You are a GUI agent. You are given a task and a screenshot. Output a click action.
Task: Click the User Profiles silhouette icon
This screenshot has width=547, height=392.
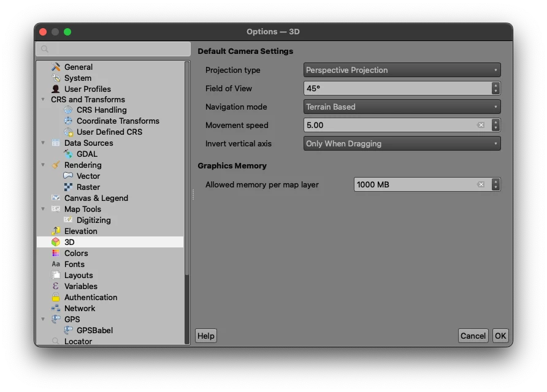pyautogui.click(x=56, y=89)
